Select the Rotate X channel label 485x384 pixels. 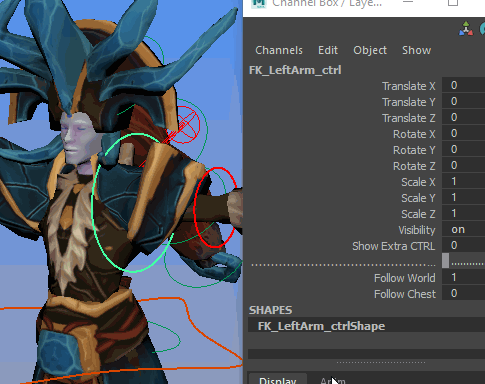point(414,134)
